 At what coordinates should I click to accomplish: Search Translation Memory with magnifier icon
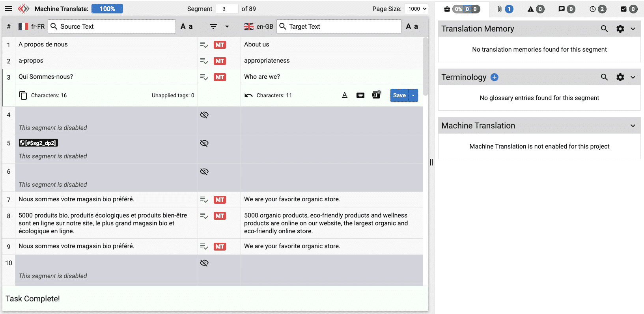(x=604, y=29)
